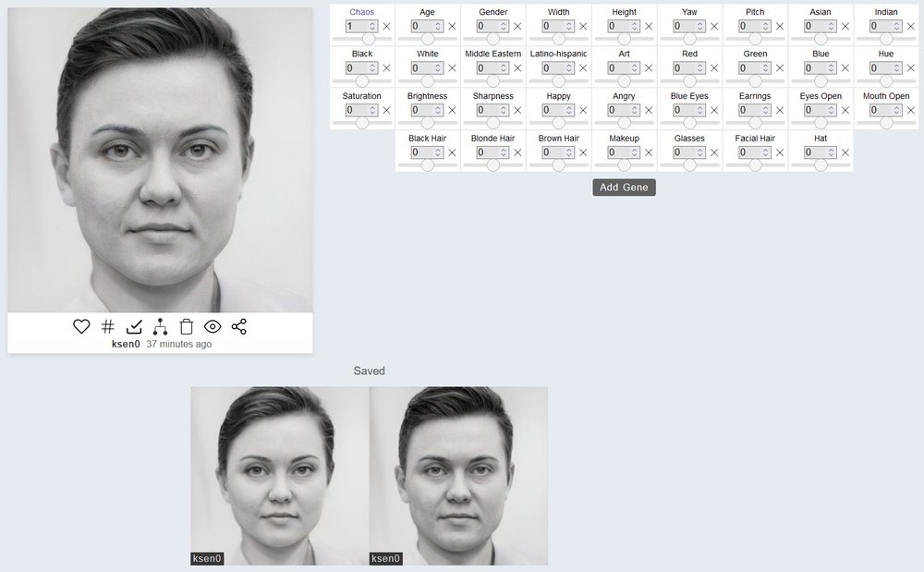Screen dimensions: 924x572
Task: Adjust the Mouth Open slider
Action: click(x=886, y=123)
